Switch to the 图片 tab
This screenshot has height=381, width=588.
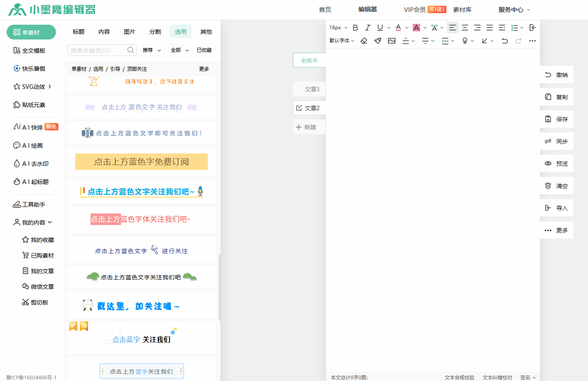(130, 32)
